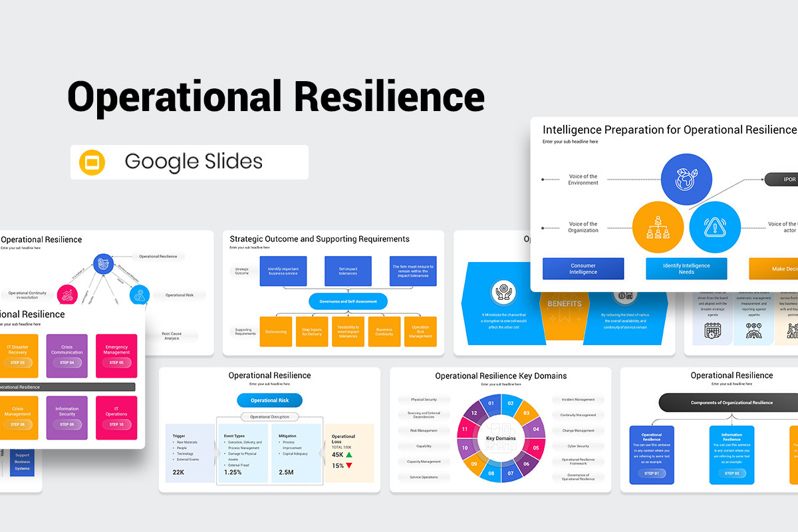Click the warning triangle alert icon
Image resolution: width=798 pixels, height=532 pixels.
coord(714,227)
